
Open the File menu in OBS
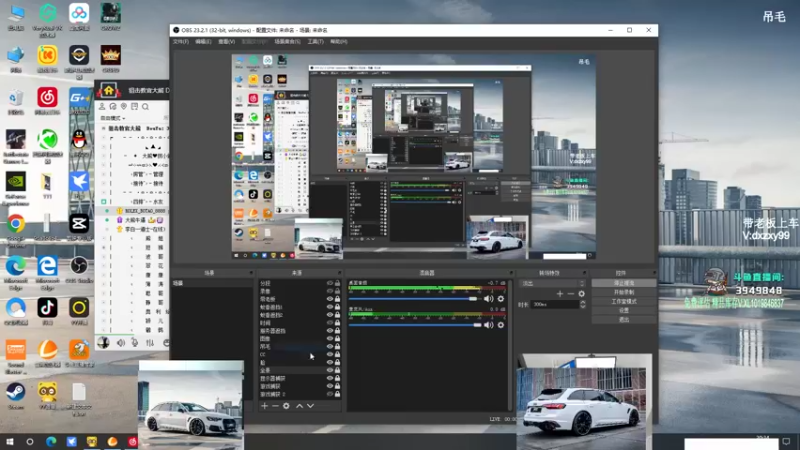pyautogui.click(x=181, y=42)
